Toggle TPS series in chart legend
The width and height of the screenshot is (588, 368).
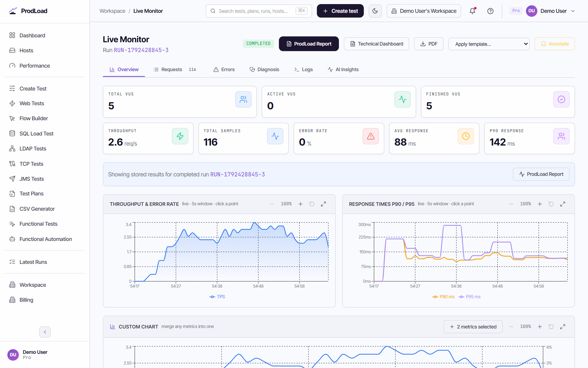coord(217,297)
